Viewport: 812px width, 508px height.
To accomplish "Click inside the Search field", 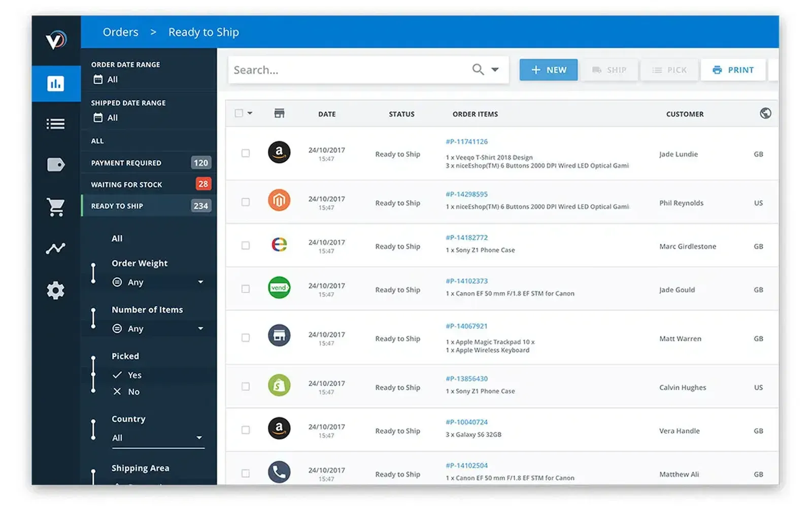I will tap(330, 70).
